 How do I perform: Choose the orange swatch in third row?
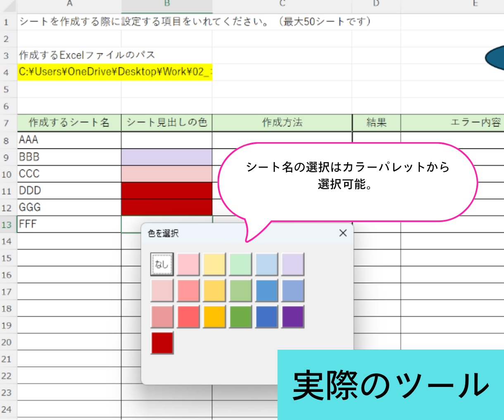point(214,317)
